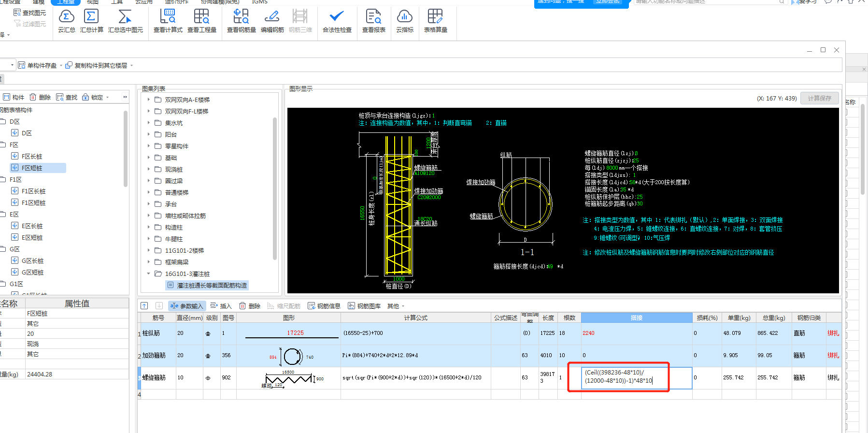
Task: Expand the 构造柱 folder
Action: (x=149, y=227)
